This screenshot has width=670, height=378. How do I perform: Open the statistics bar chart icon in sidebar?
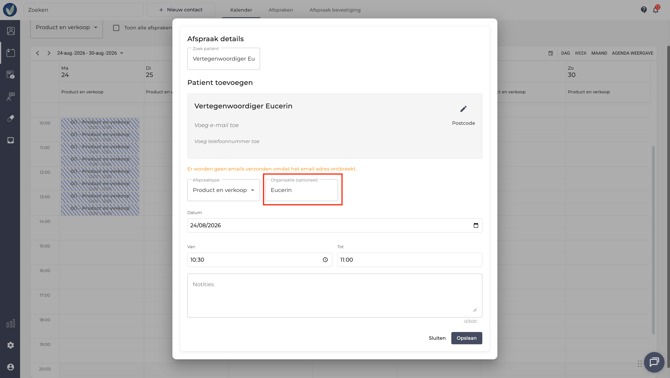pyautogui.click(x=11, y=323)
